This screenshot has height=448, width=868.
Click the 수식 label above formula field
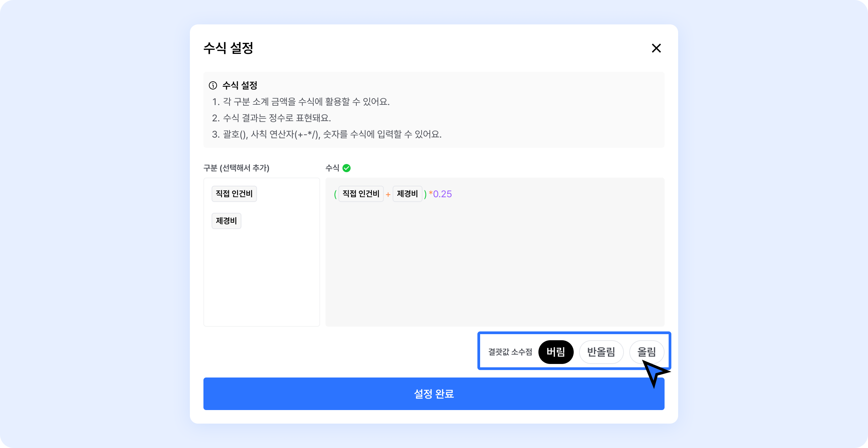click(332, 168)
